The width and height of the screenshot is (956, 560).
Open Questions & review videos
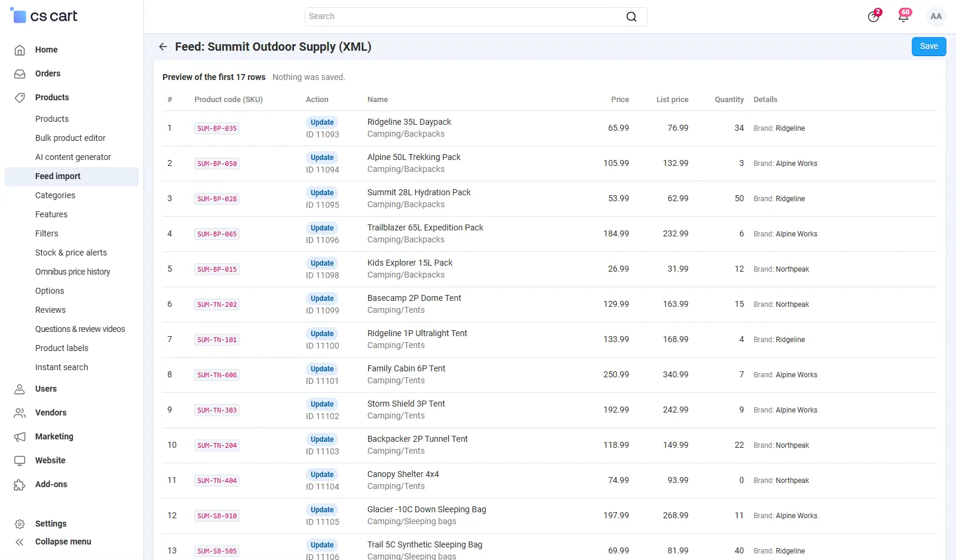tap(80, 329)
